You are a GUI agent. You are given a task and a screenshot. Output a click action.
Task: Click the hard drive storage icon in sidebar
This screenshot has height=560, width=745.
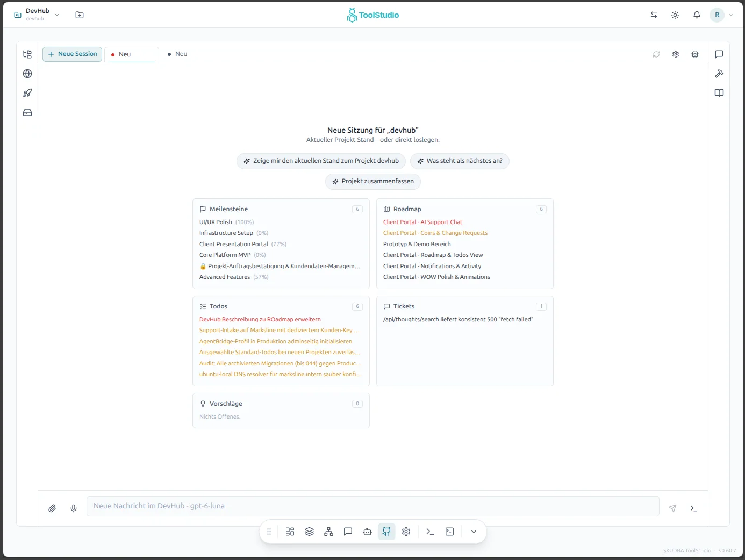pyautogui.click(x=27, y=112)
